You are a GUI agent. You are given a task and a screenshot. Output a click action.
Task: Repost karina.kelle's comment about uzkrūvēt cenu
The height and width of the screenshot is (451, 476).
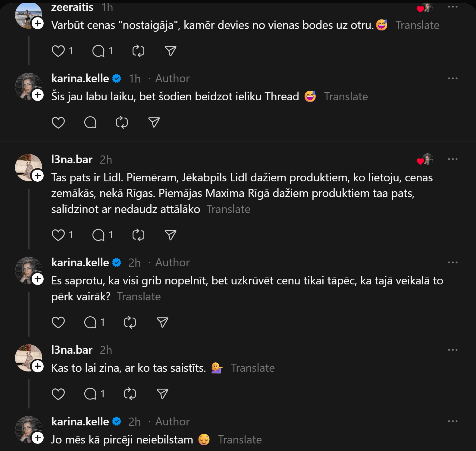click(x=130, y=322)
